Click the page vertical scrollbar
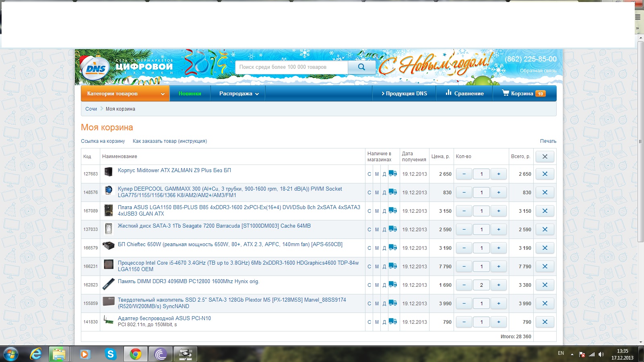Viewport: 644px width, 362px height. pos(641,141)
